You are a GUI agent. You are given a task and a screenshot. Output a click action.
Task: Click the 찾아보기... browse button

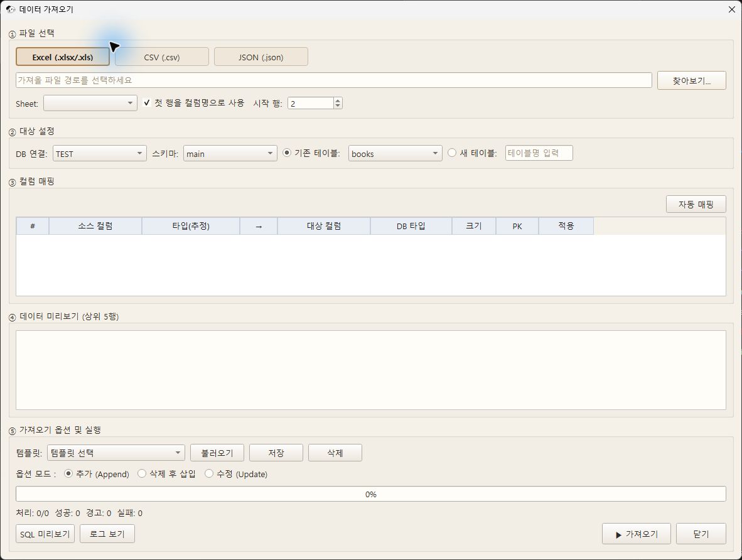(x=691, y=80)
